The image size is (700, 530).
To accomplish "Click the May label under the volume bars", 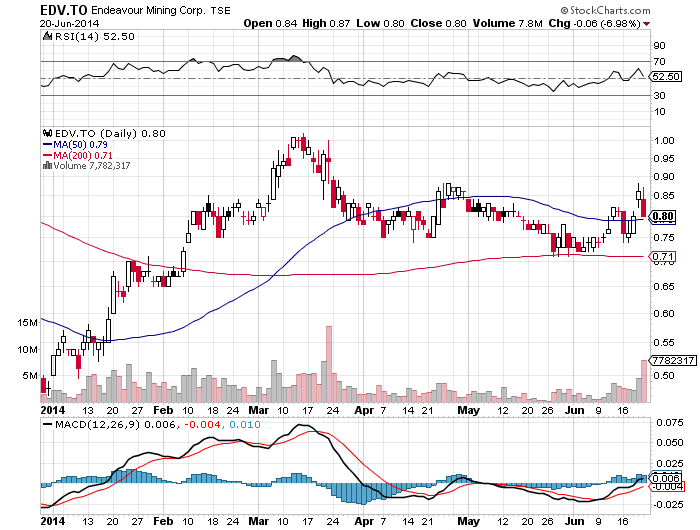I will 468,410.
